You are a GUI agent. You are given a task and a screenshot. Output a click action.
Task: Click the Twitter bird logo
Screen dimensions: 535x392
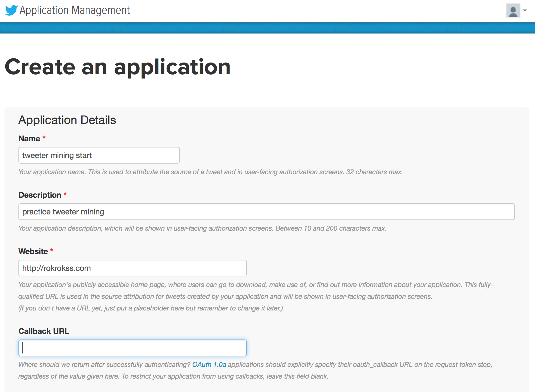click(11, 10)
